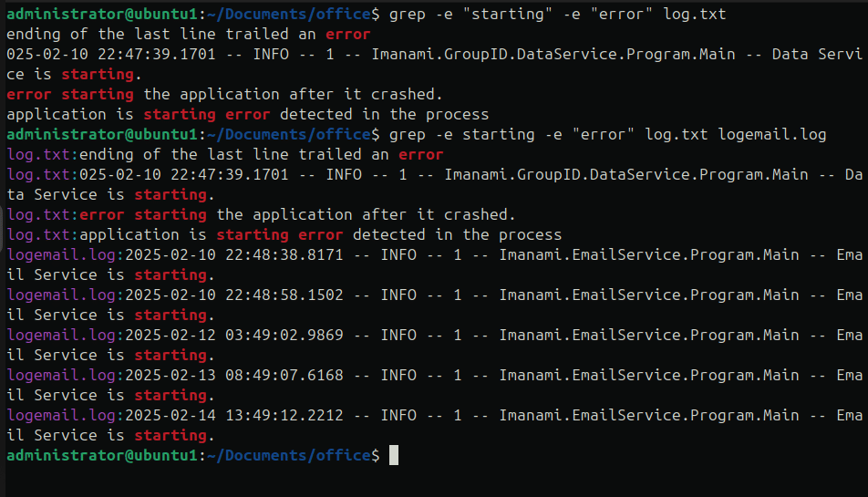Image resolution: width=868 pixels, height=497 pixels.
Task: Click the timestamp 025-02-10 22:47:39.1701 in first output
Action: pyautogui.click(x=110, y=54)
